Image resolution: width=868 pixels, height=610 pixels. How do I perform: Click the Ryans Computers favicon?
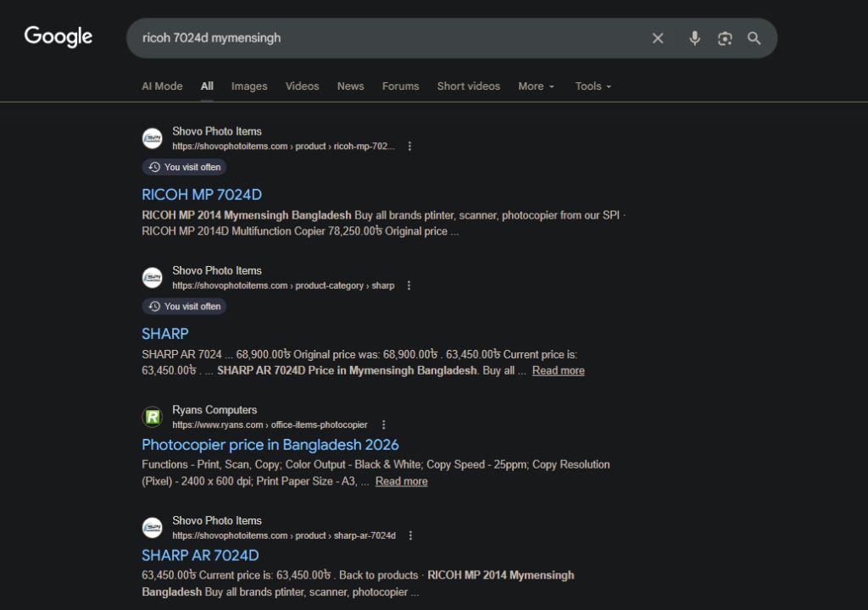(x=152, y=417)
